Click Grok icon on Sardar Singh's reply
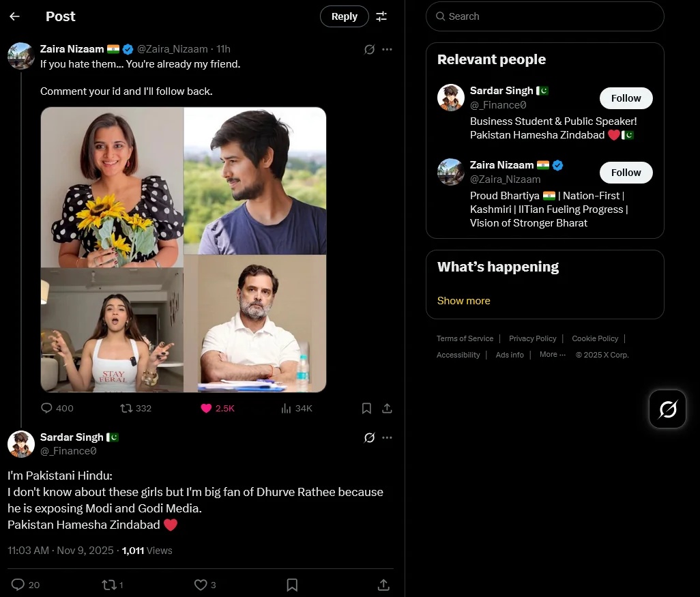Viewport: 700px width, 597px height. [x=369, y=437]
